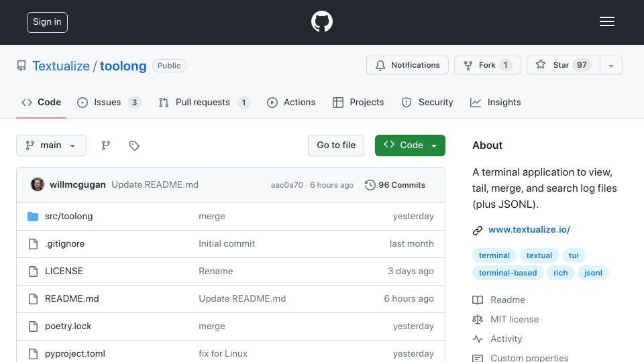Screen dimensions: 644x362
Task: Open the www.textualize.io/ website link
Action: (x=529, y=229)
